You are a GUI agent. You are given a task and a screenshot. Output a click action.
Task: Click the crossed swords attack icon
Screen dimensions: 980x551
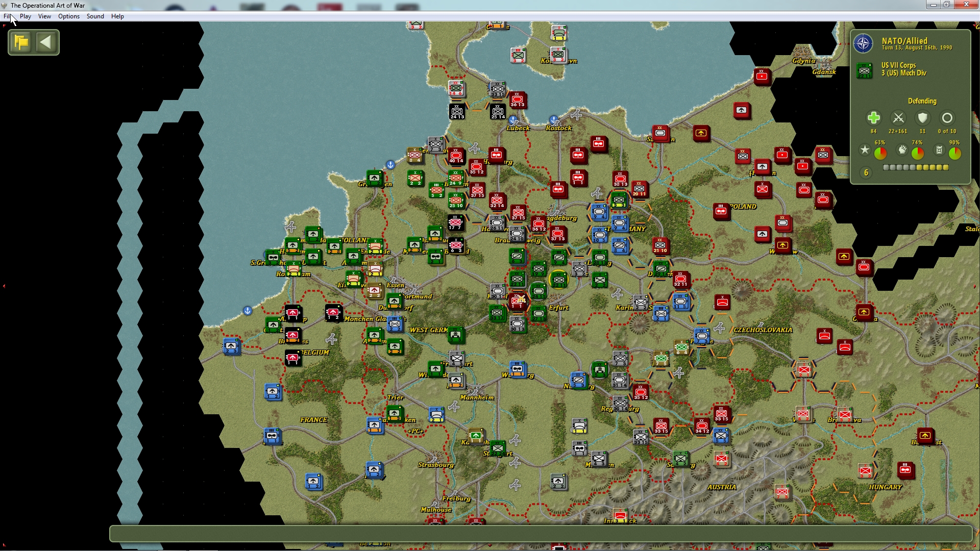click(898, 118)
